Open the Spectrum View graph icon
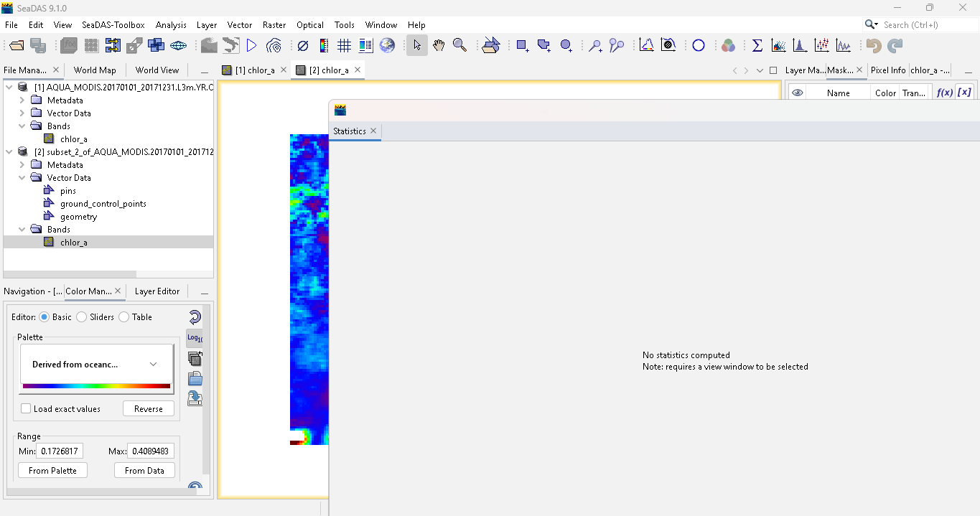 pyautogui.click(x=646, y=46)
